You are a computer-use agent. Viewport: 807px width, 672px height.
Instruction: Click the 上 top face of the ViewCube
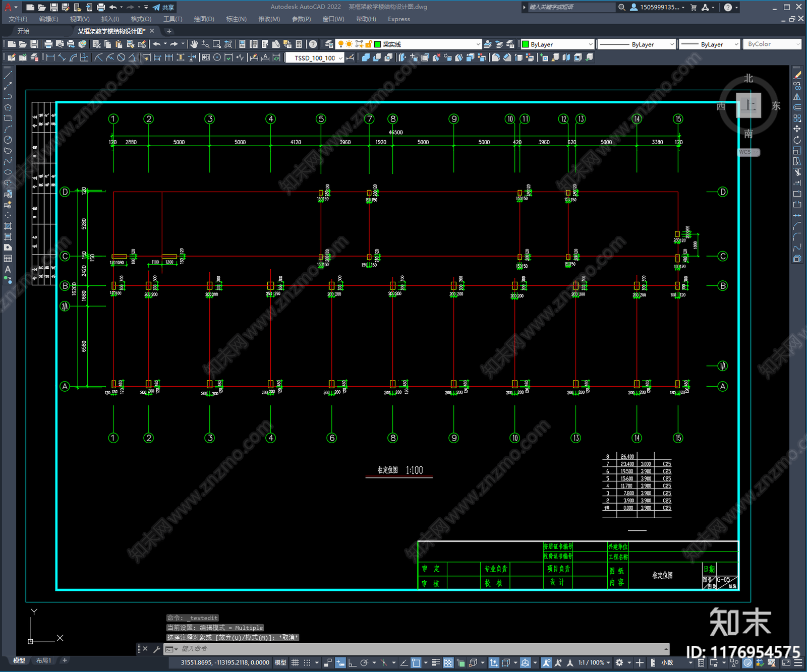(x=748, y=105)
